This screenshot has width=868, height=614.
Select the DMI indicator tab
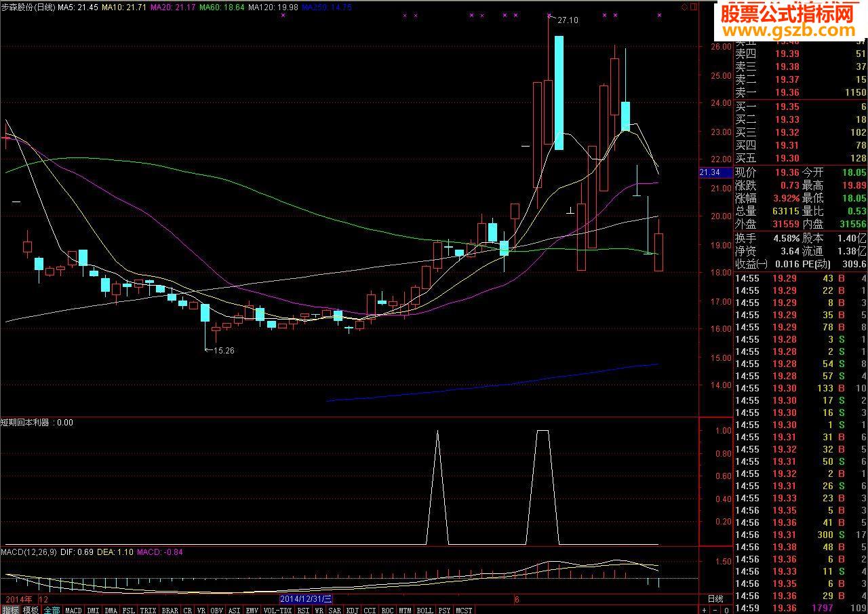click(93, 610)
